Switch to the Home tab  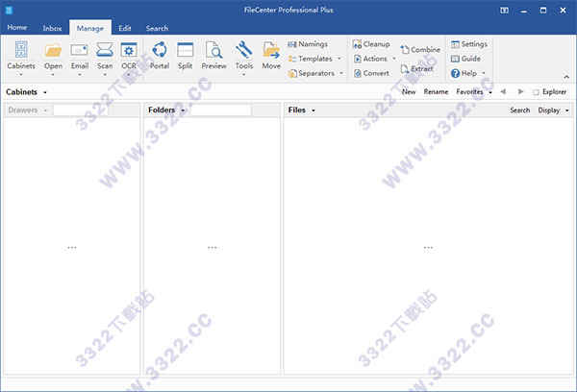pyautogui.click(x=17, y=28)
